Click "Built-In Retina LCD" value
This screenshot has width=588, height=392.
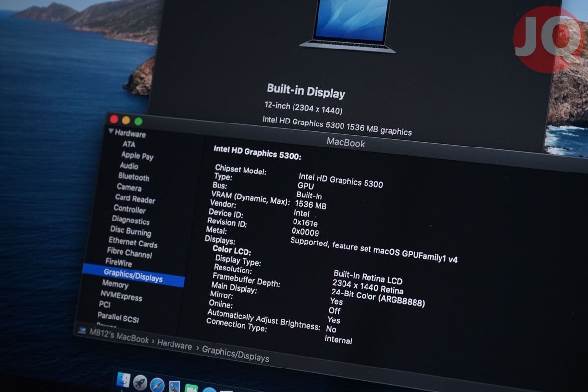coord(367,277)
